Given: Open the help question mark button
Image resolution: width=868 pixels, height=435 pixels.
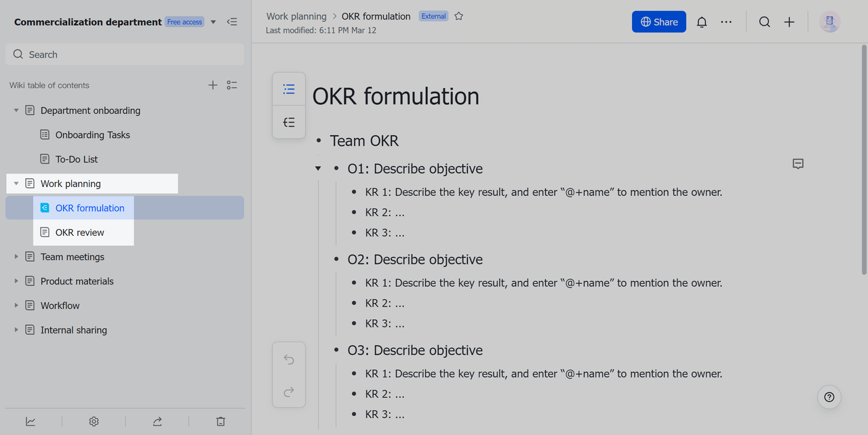Looking at the screenshot, I should click(829, 397).
